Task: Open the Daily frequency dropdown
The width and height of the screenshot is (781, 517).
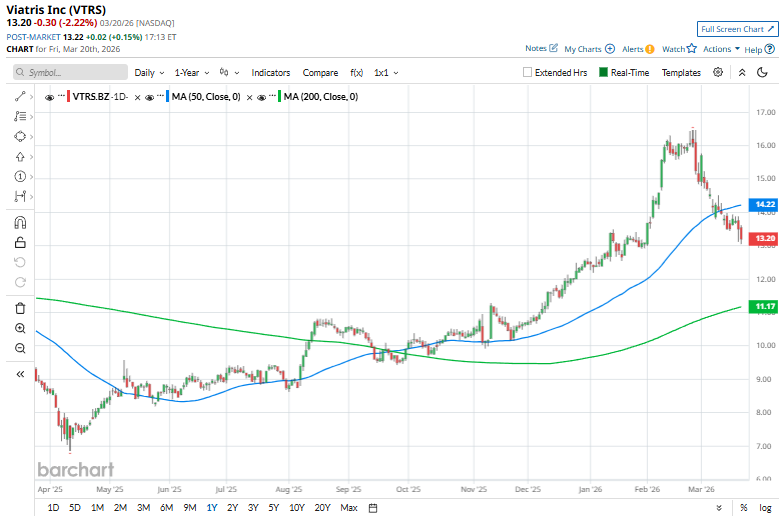Action: (149, 73)
